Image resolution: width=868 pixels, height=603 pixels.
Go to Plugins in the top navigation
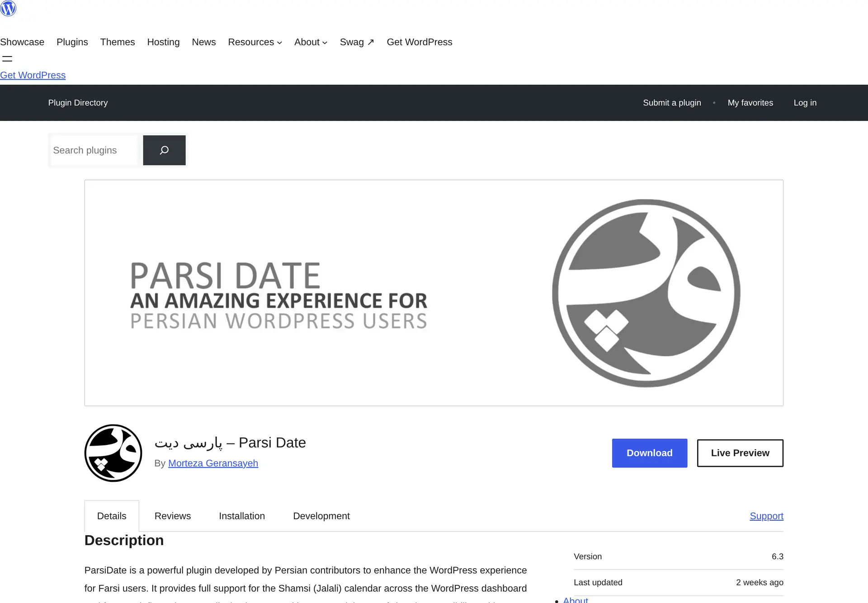(x=72, y=42)
